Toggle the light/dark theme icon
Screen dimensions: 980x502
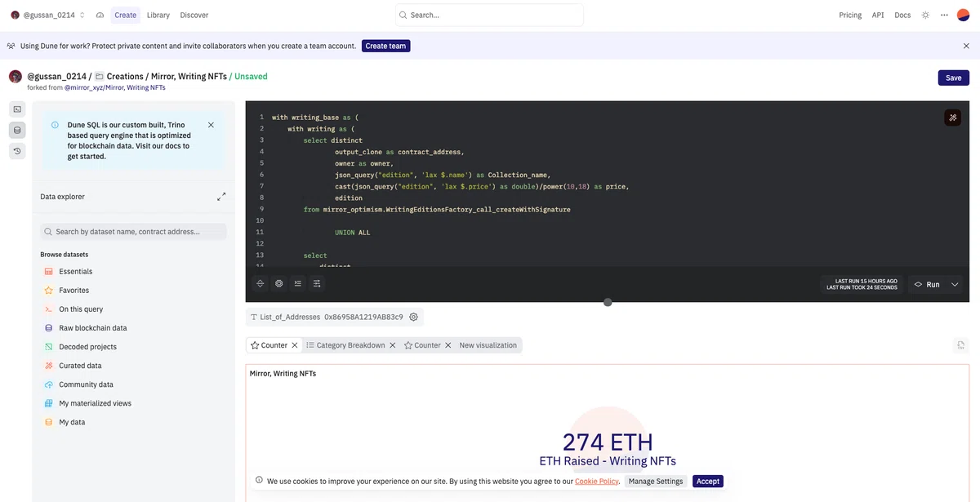point(925,15)
